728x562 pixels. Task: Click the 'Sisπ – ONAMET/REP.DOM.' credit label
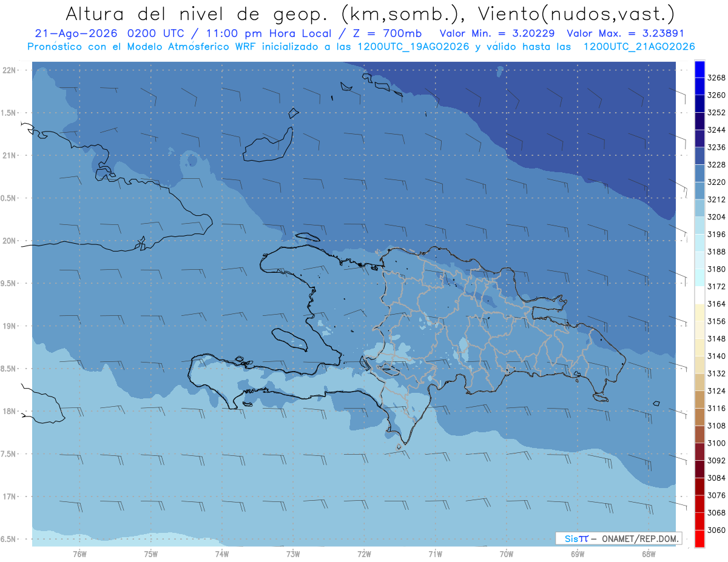[618, 538]
